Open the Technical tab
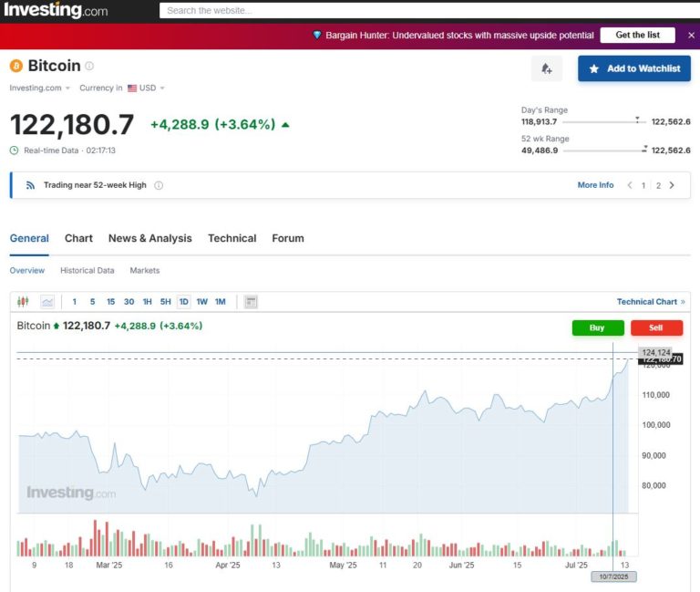 coord(232,238)
